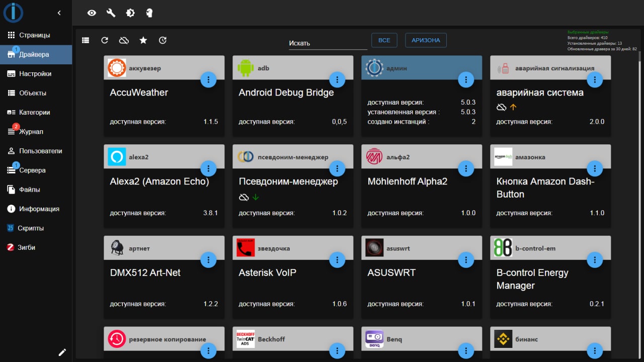Click the orange up arrow on аварийная система
Screen dimensions: 644x362
pyautogui.click(x=513, y=107)
